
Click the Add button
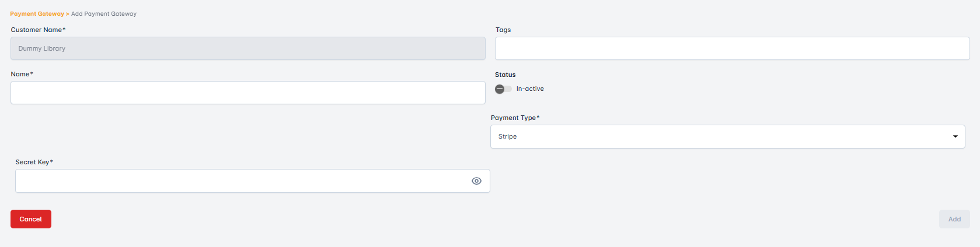(954, 220)
